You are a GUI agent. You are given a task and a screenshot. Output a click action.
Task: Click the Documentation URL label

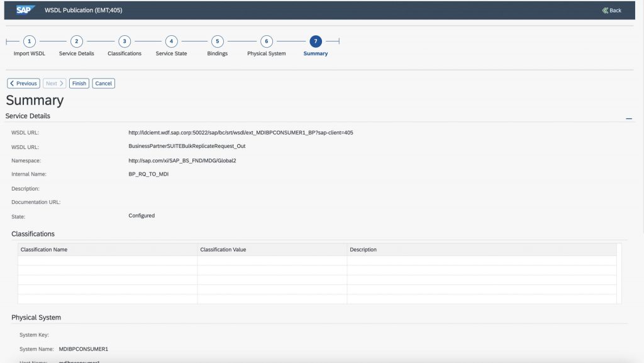[36, 202]
